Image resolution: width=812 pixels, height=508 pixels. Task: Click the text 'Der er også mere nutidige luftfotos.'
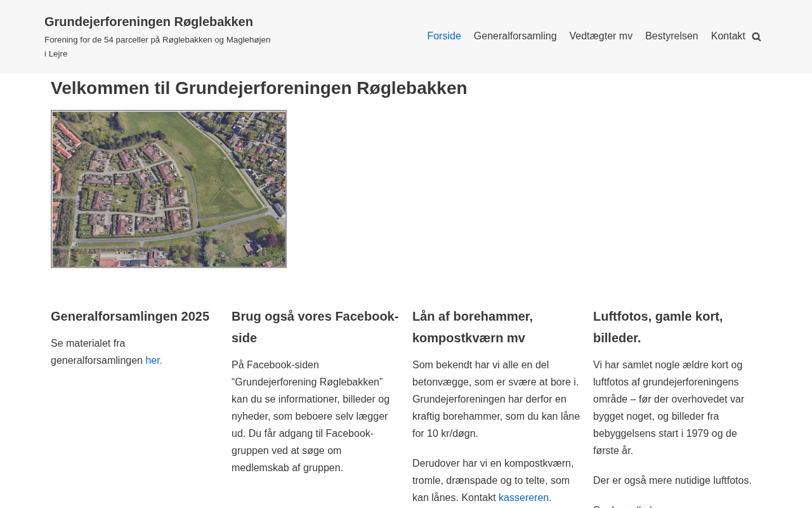[672, 481]
